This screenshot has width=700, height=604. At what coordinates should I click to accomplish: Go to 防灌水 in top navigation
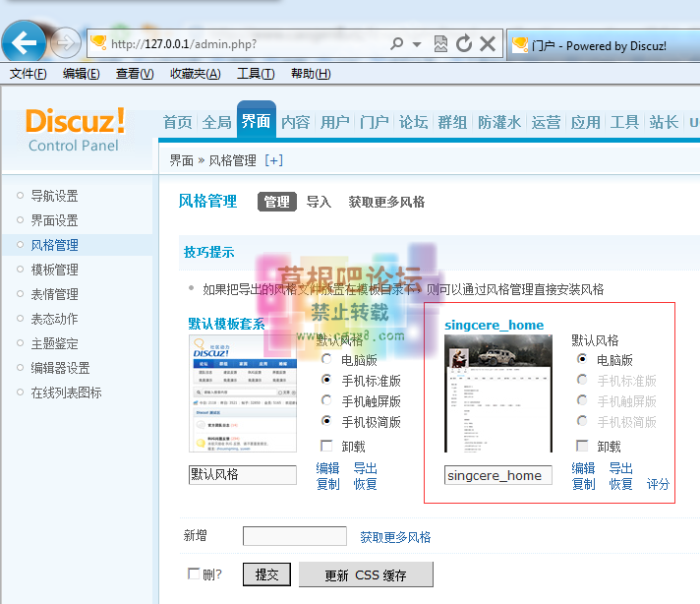[499, 122]
